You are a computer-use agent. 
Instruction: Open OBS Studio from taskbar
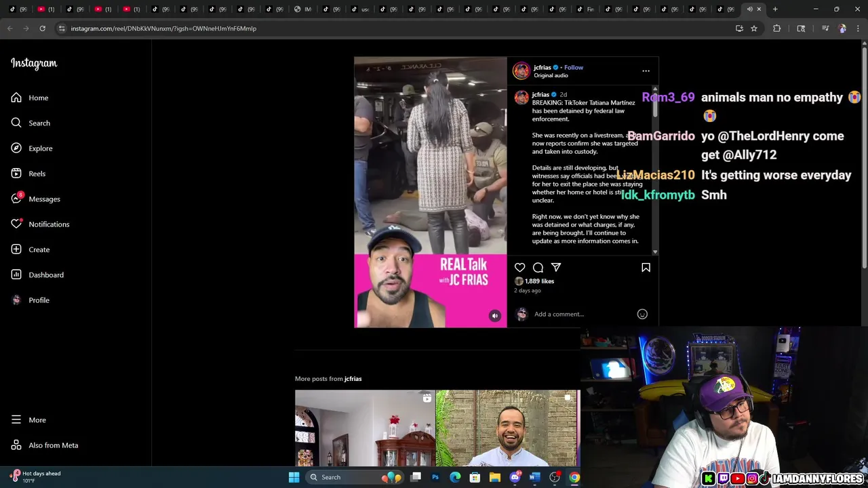pos(555,477)
